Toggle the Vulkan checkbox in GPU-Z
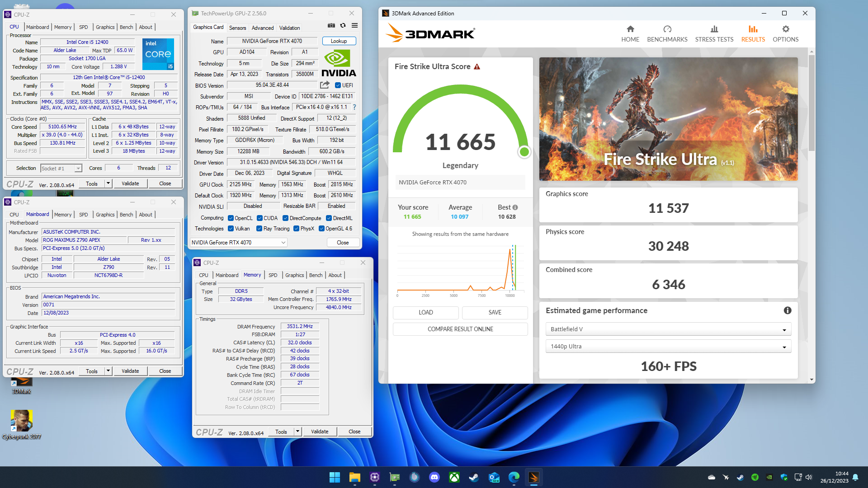Viewport: 868px width, 488px height. click(x=231, y=229)
